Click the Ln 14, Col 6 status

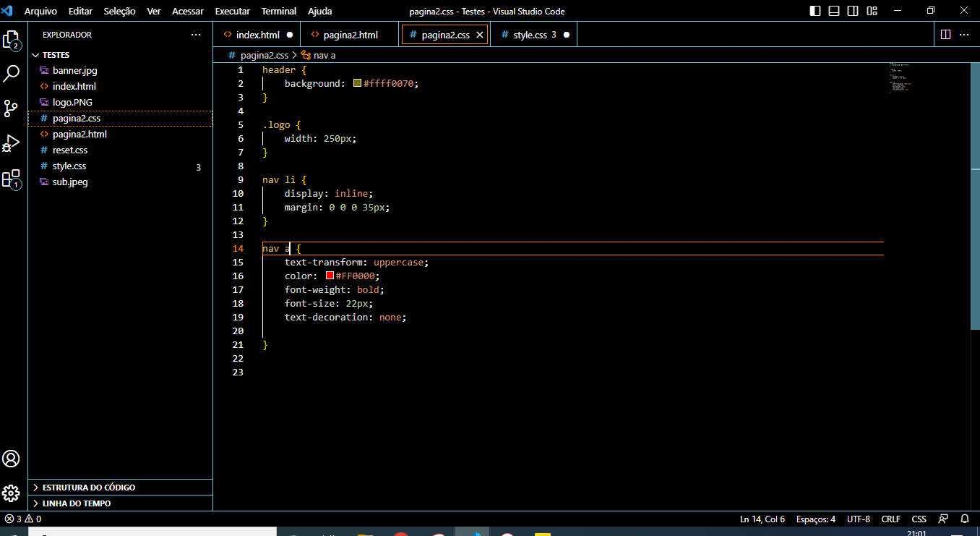pos(762,519)
